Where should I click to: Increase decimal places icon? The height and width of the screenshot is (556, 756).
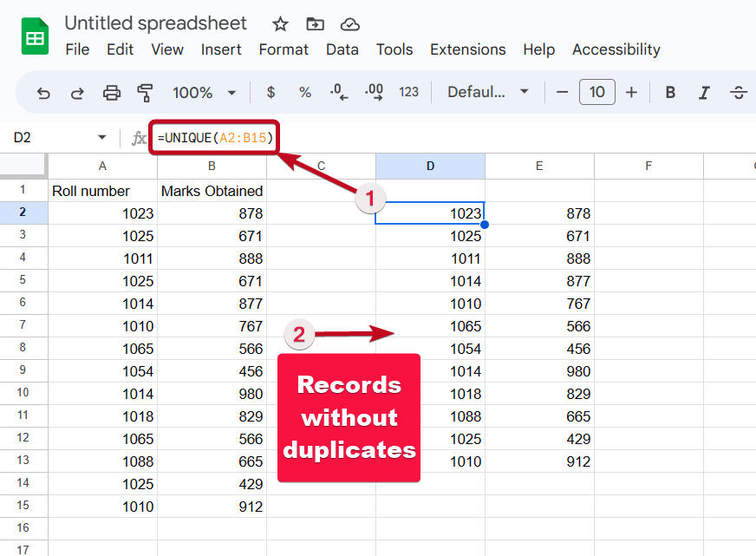pos(375,92)
